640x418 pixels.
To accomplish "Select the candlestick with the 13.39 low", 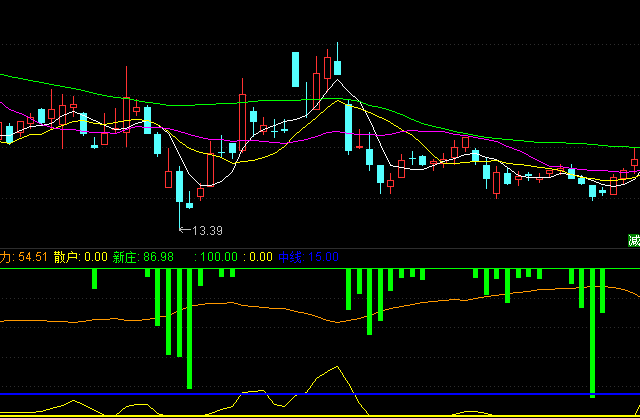I will 180,198.
